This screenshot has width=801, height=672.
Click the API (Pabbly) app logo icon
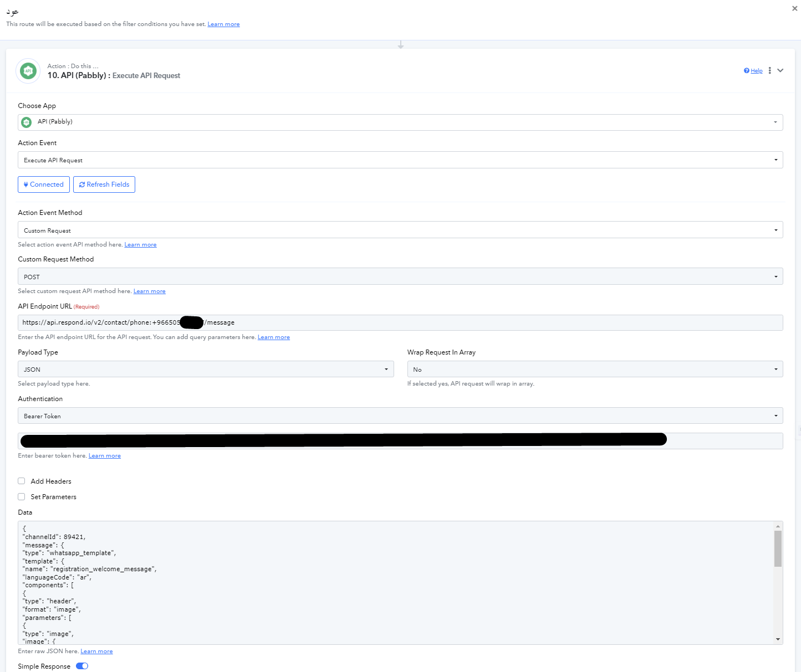(x=28, y=71)
